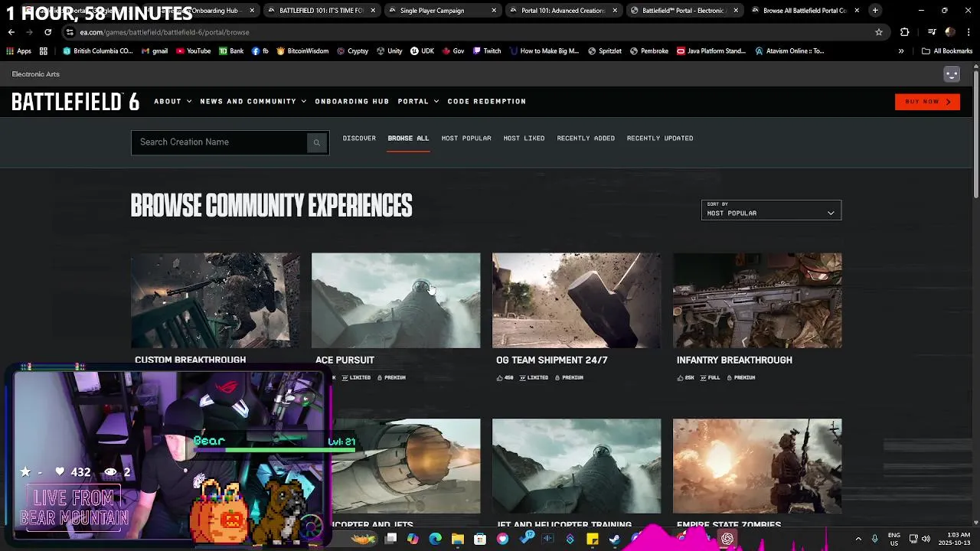Viewport: 980px width, 551px height.
Task: Click the browser address bar URL
Action: 165,32
